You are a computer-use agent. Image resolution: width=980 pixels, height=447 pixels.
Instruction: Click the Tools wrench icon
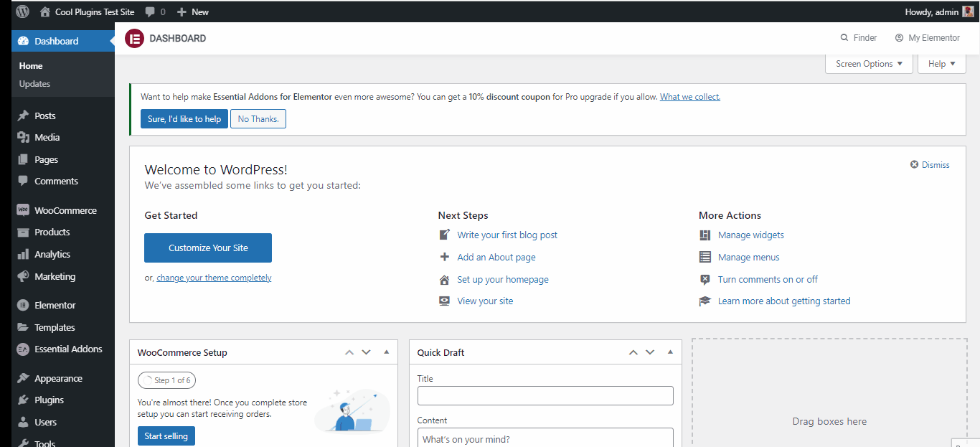click(23, 443)
